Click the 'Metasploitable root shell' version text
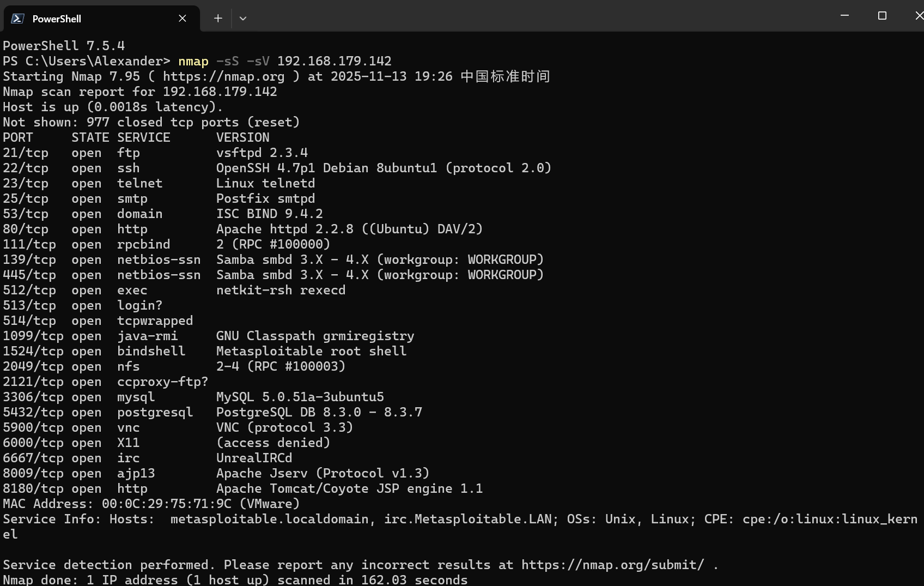This screenshot has height=586, width=924. pyautogui.click(x=312, y=351)
